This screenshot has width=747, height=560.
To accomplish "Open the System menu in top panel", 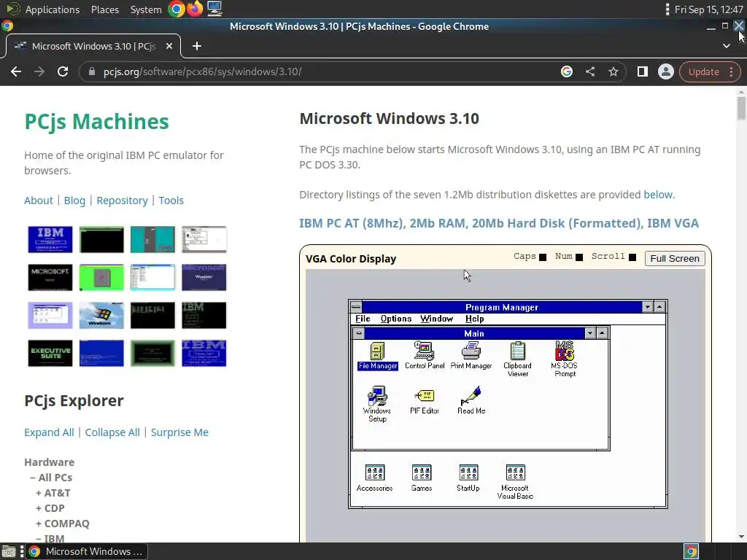I will [x=146, y=9].
